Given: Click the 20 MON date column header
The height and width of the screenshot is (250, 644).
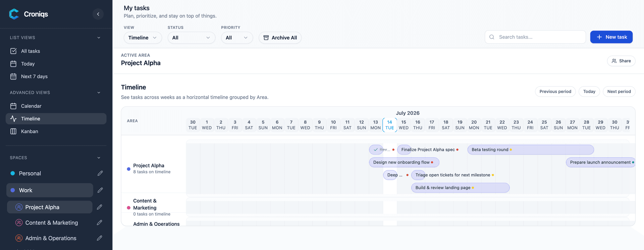Looking at the screenshot, I should [474, 125].
